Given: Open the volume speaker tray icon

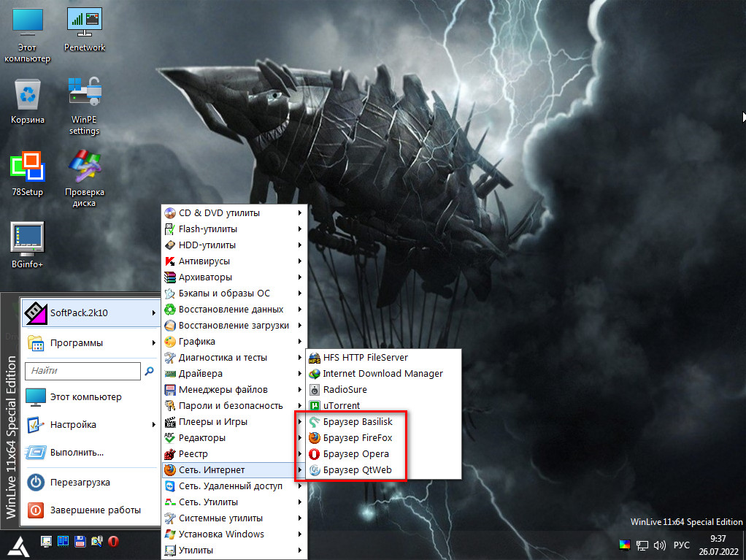Looking at the screenshot, I should pos(659,545).
